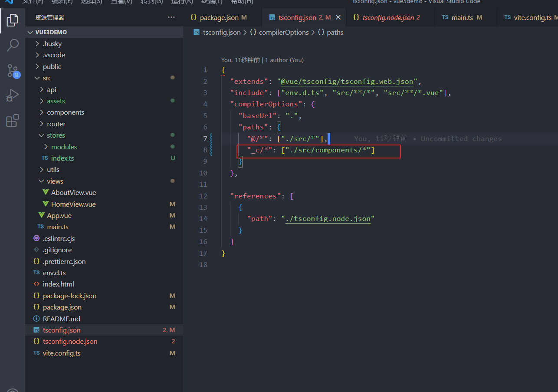Image resolution: width=558 pixels, height=392 pixels.
Task: Open package.json in the file tree
Action: coord(104,307)
